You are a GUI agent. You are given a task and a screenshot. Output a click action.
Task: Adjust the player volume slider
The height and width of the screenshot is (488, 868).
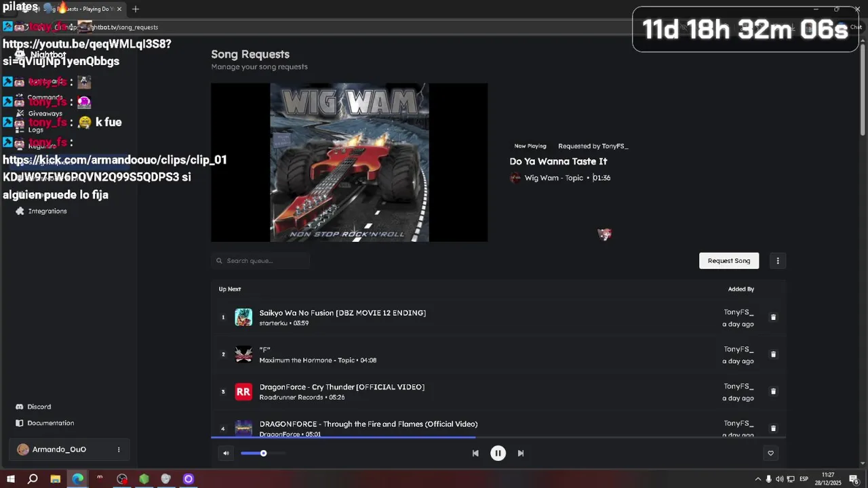[263, 453]
